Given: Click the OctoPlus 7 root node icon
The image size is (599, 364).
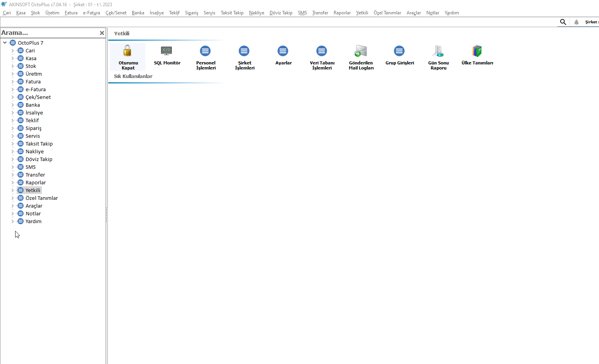Looking at the screenshot, I should pos(13,43).
